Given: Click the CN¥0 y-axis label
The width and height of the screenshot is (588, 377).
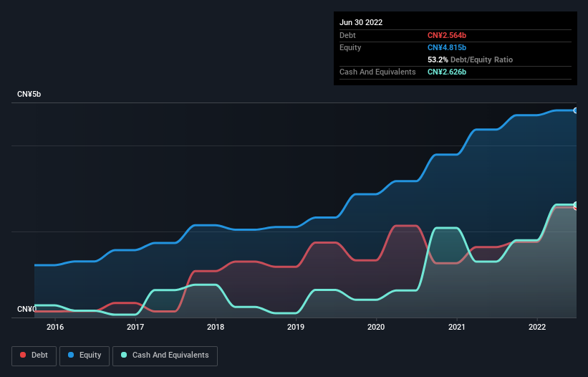Looking at the screenshot, I should pos(27,309).
